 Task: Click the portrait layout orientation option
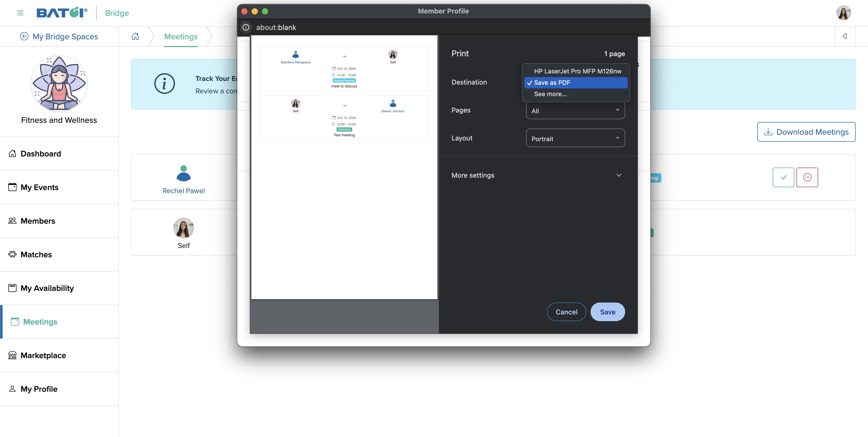pos(575,138)
